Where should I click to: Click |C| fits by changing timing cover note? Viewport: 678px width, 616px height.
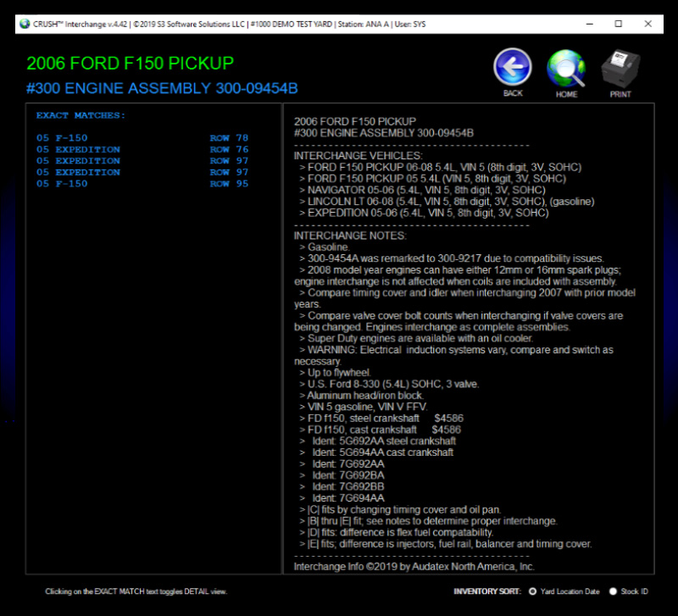pyautogui.click(x=400, y=509)
